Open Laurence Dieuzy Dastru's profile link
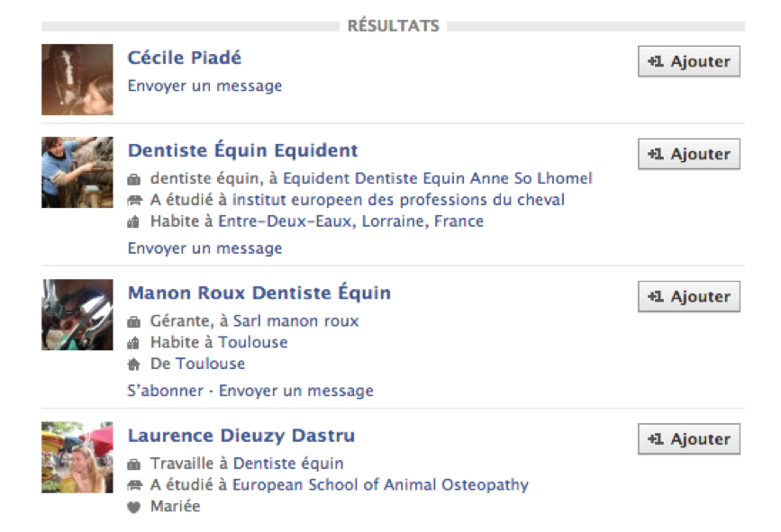Image resolution: width=781 pixels, height=532 pixels. coord(241,437)
